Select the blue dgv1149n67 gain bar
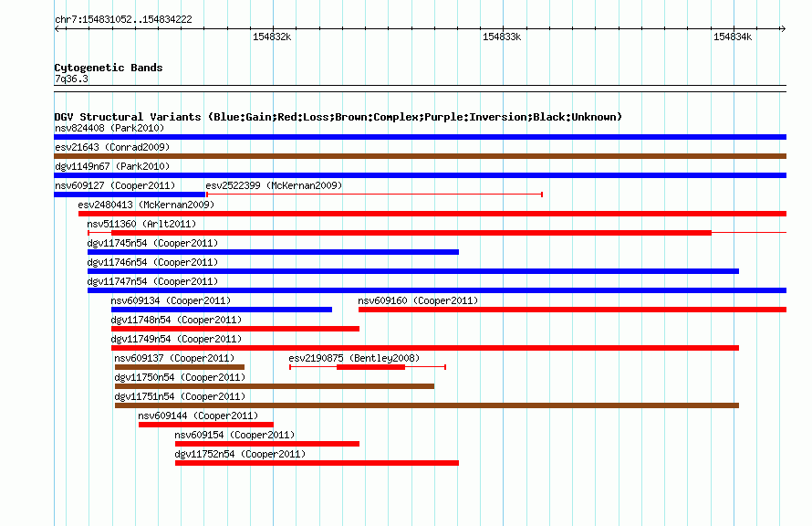The height and width of the screenshot is (526, 812). coord(420,175)
